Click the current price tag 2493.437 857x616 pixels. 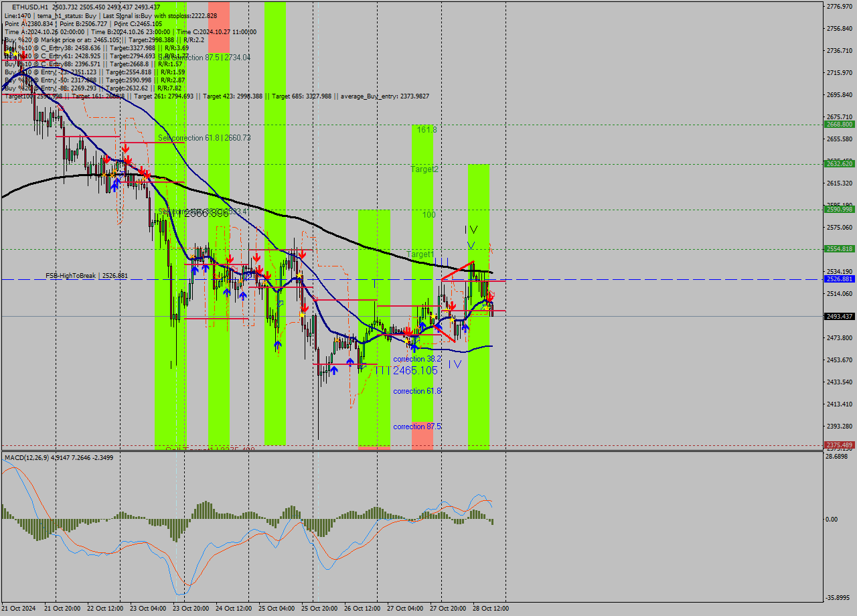coord(839,316)
